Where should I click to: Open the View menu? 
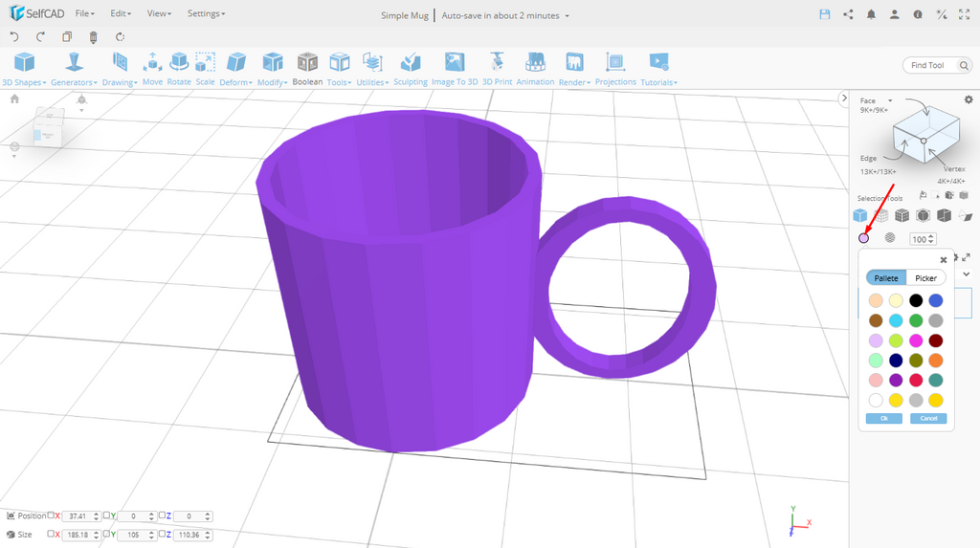click(159, 13)
